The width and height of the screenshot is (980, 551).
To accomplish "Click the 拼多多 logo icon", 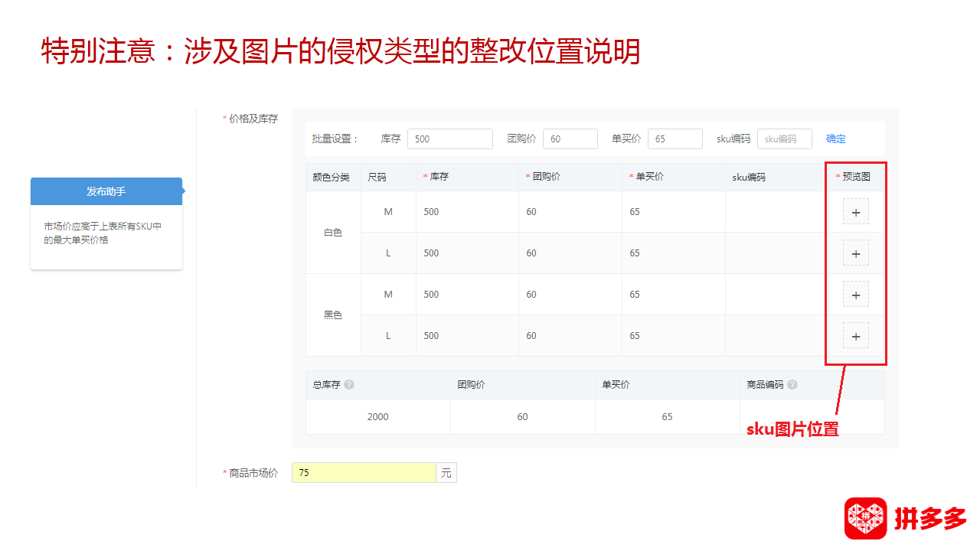I will point(866,518).
